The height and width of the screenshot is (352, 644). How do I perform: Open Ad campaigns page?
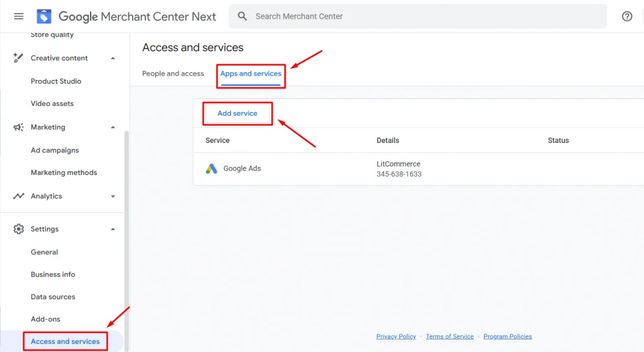[55, 150]
